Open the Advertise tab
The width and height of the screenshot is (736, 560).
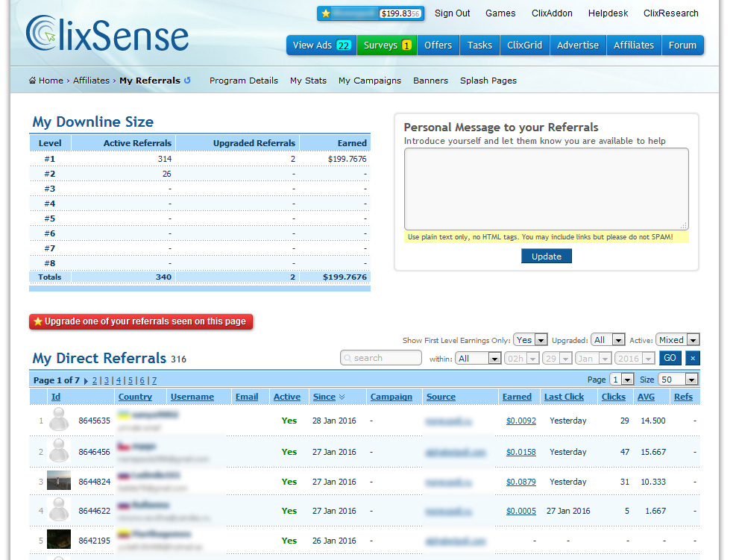coord(578,45)
